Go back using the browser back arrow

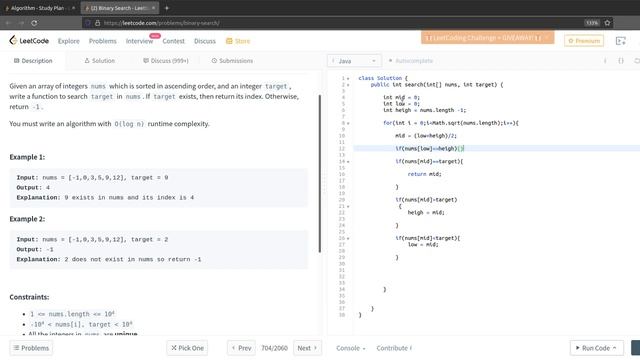coord(8,23)
